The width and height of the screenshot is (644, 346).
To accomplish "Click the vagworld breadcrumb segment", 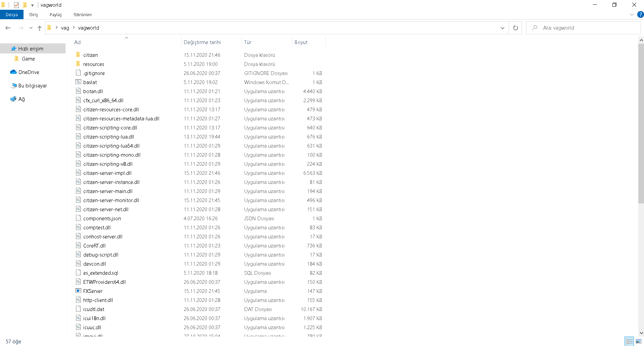I will coord(89,28).
